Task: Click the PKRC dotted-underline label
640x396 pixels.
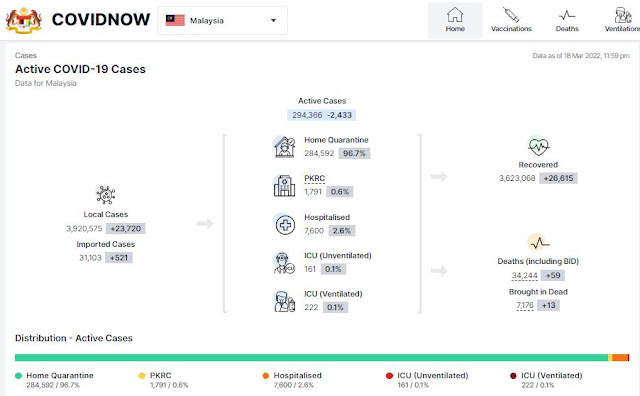Action: tap(314, 178)
